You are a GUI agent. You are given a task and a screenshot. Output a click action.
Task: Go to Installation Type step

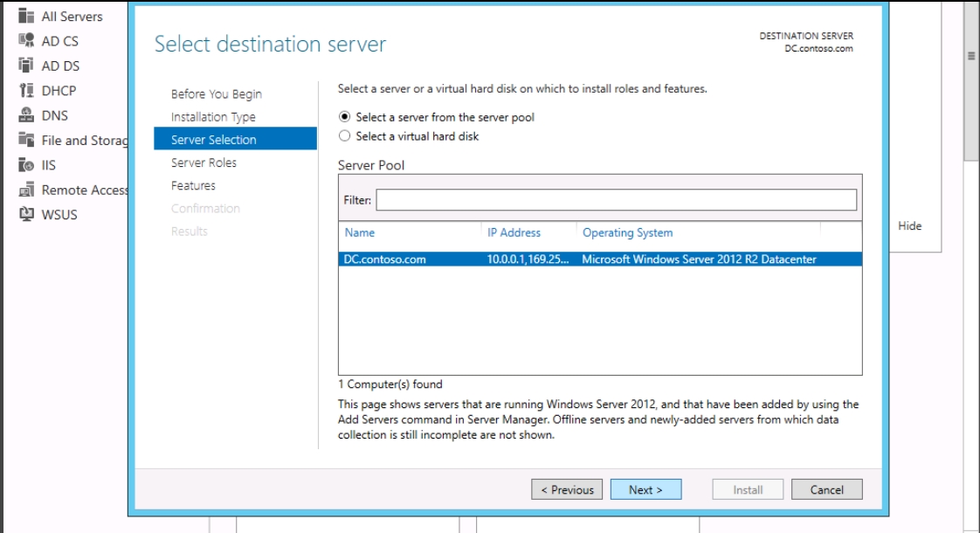[213, 117]
